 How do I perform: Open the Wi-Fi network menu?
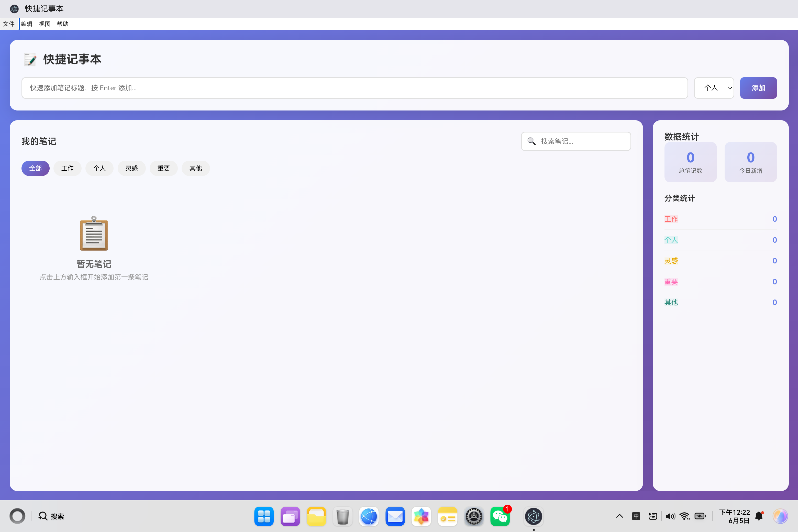click(685, 516)
